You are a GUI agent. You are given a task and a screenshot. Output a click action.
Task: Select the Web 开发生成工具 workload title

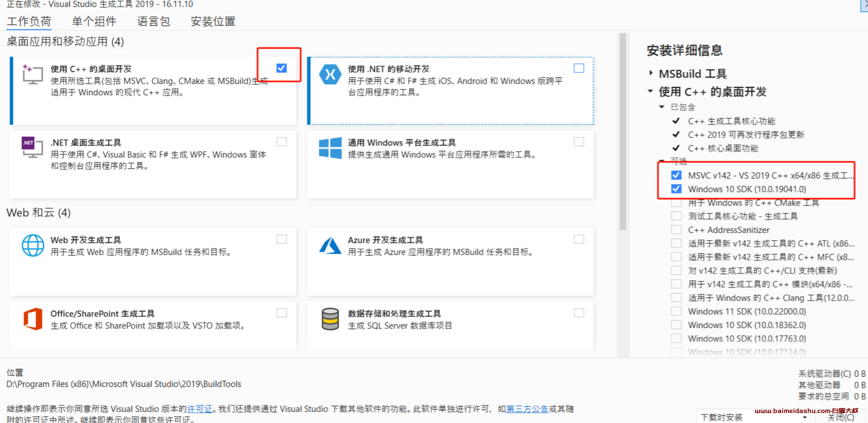(86, 240)
